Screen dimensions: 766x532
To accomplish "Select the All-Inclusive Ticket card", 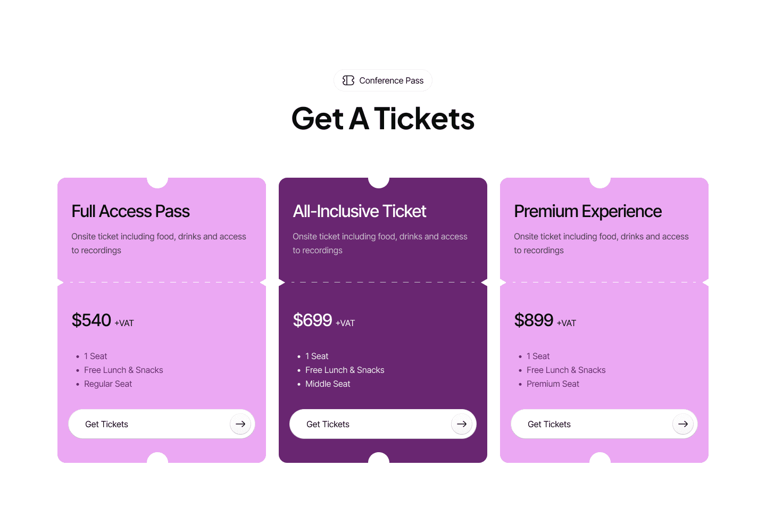I will [x=382, y=319].
